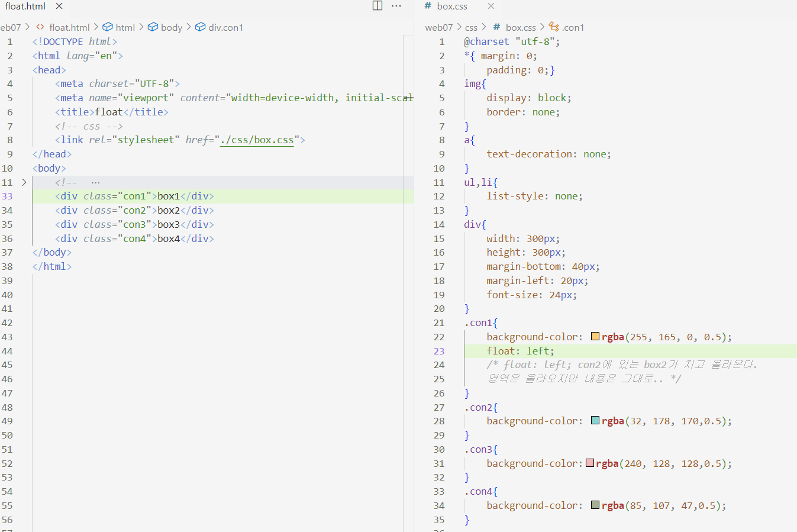The image size is (797, 532).
Task: Switch to the box.css tab
Action: point(453,7)
